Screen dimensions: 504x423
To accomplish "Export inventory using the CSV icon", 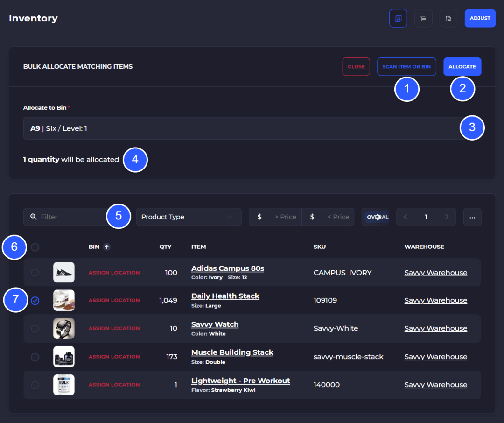I will (448, 19).
